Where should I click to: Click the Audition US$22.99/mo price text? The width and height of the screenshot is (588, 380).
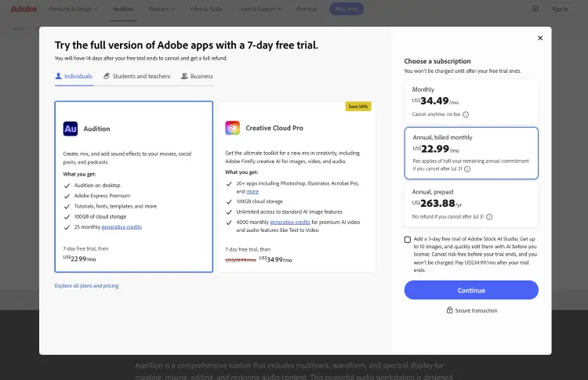(79, 259)
